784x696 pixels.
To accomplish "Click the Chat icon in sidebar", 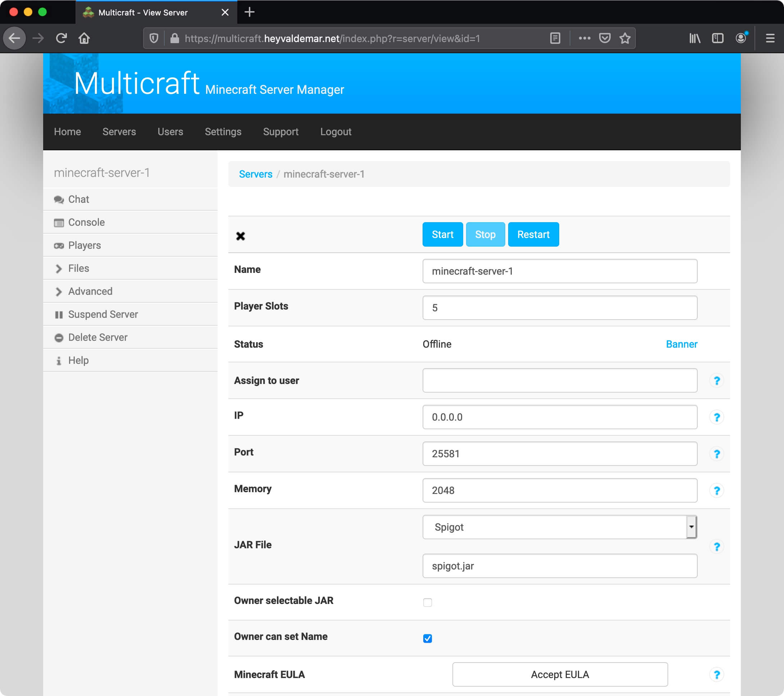I will (x=59, y=200).
